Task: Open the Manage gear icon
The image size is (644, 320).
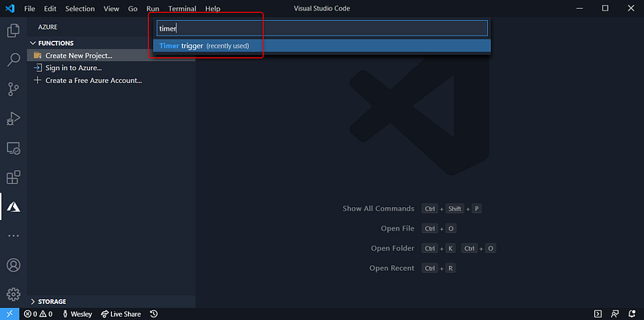Action: [14, 294]
